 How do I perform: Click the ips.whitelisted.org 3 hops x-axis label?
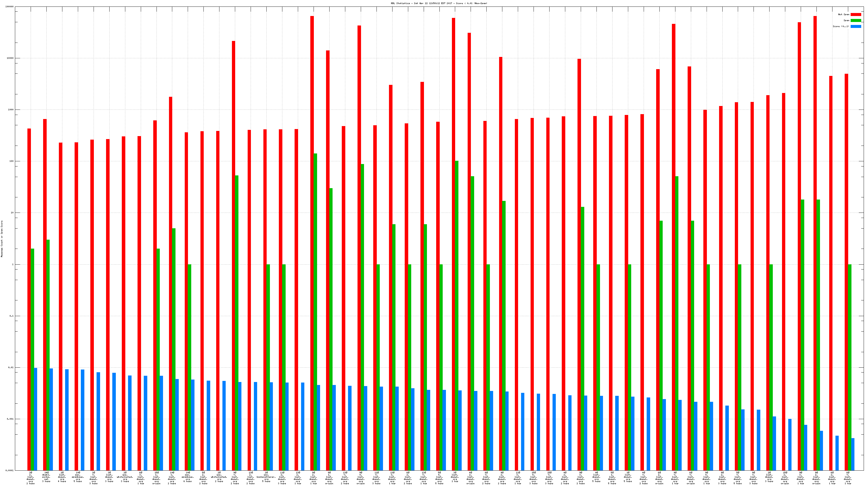coord(125,477)
